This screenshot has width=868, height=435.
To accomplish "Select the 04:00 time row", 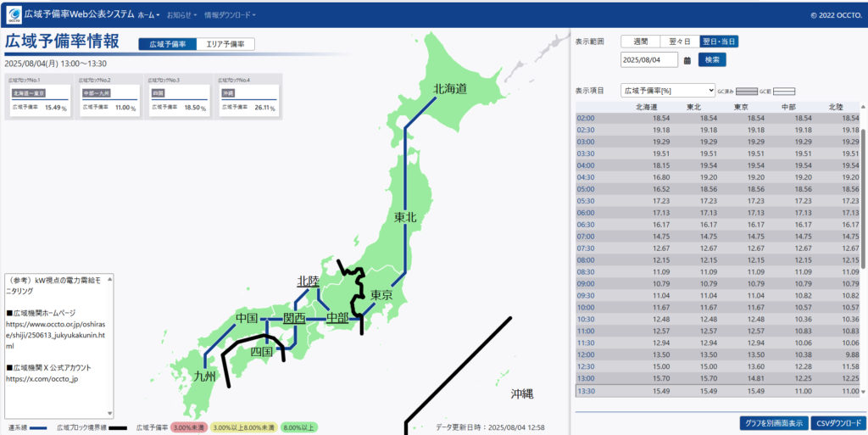I will click(x=717, y=165).
